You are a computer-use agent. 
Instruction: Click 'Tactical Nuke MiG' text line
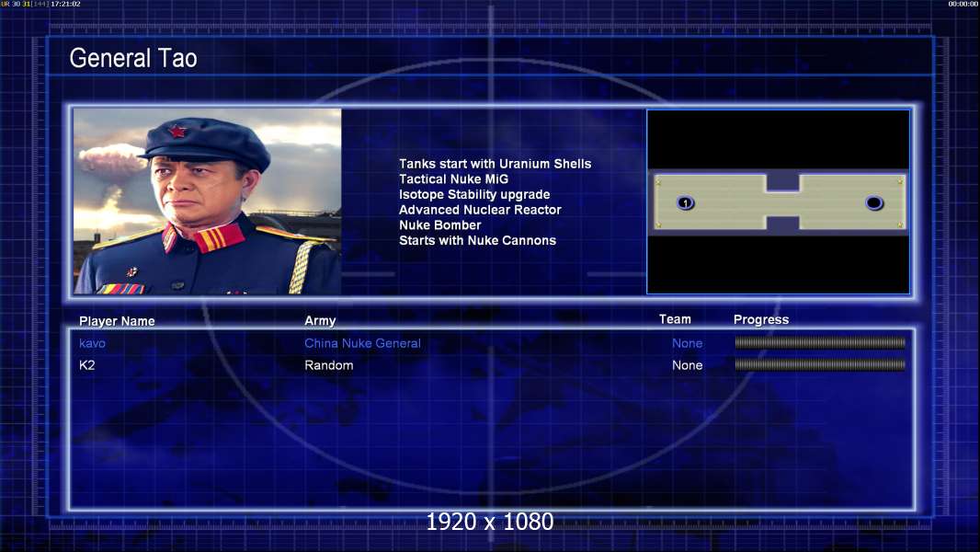pyautogui.click(x=454, y=178)
